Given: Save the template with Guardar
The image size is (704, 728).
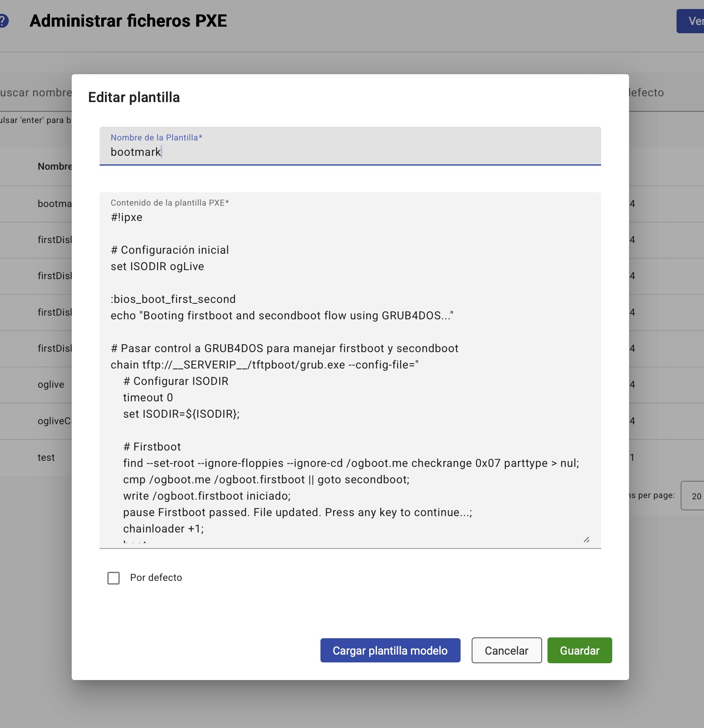Looking at the screenshot, I should [579, 651].
